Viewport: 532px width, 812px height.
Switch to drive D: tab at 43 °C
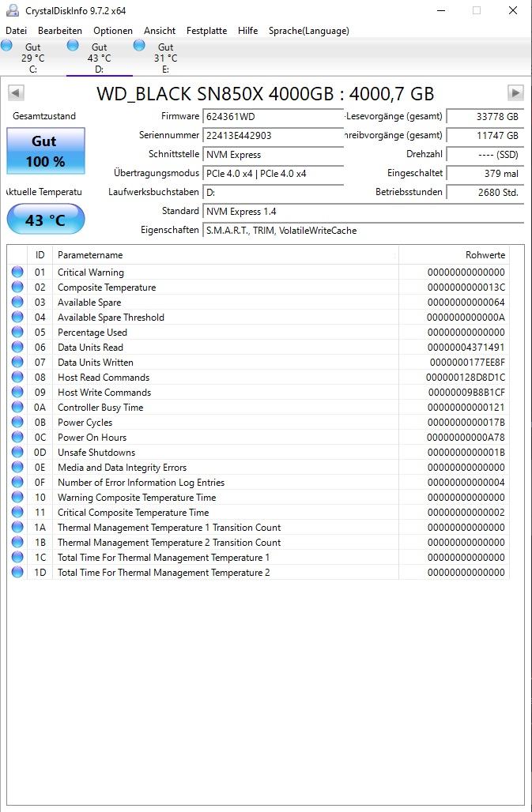coord(99,58)
